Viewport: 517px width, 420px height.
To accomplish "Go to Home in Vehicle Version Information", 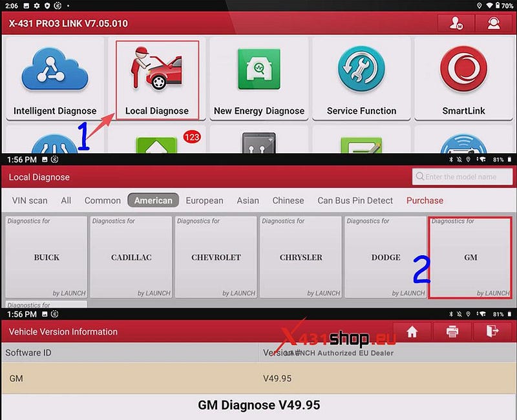I will [412, 331].
